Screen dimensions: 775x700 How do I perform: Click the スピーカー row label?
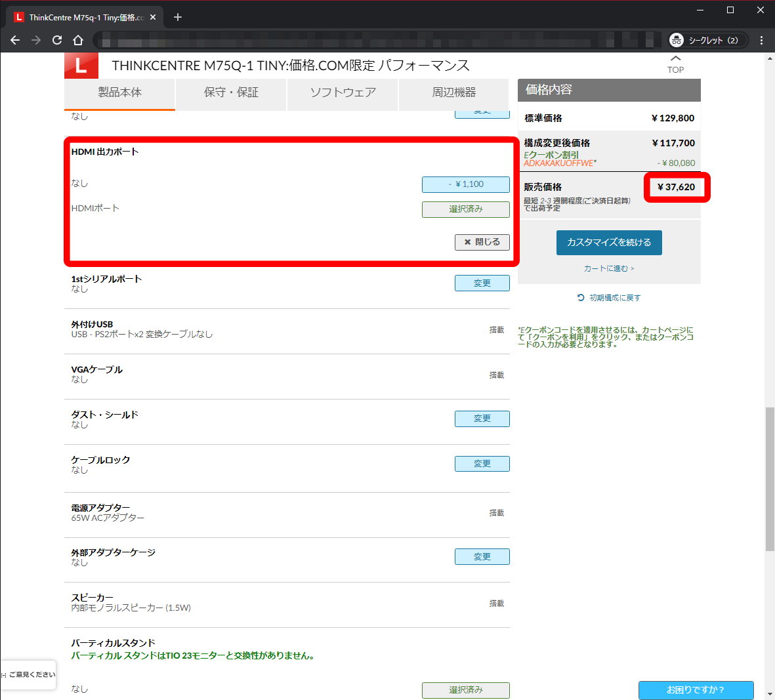coord(93,597)
